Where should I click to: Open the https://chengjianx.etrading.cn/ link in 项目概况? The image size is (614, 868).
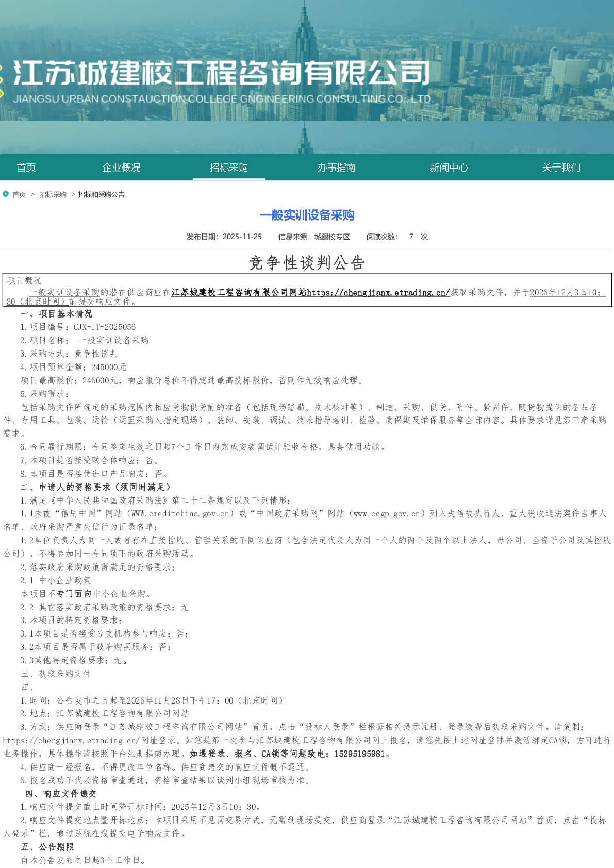coord(378,293)
